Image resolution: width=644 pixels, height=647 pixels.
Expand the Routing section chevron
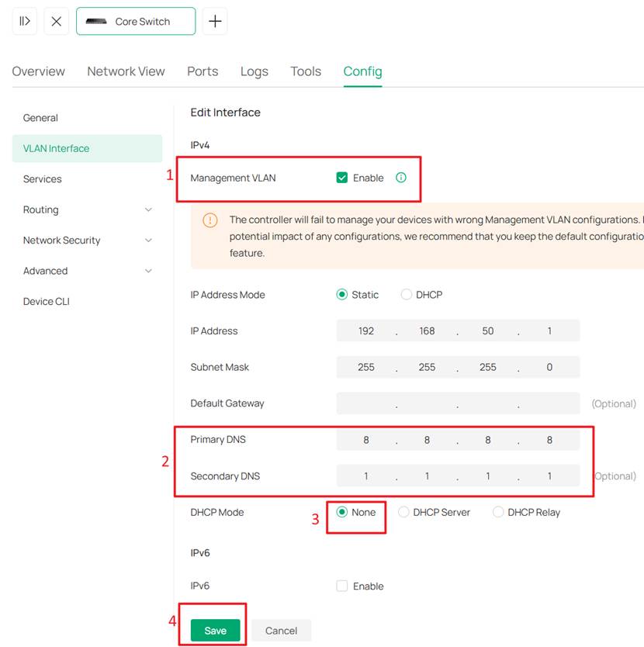[149, 209]
